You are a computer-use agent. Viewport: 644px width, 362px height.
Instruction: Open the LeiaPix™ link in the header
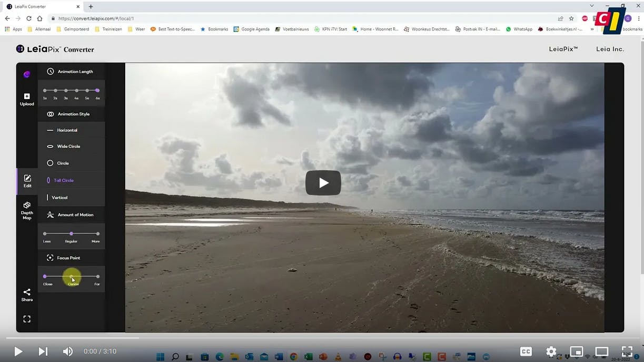pyautogui.click(x=563, y=49)
